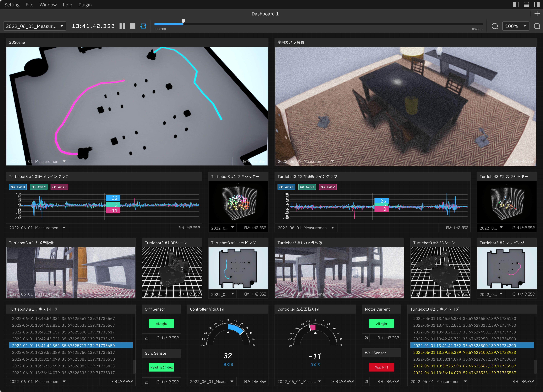Toggle the loop repeat icon
Viewport: 543px width, 392px height.
tap(143, 26)
